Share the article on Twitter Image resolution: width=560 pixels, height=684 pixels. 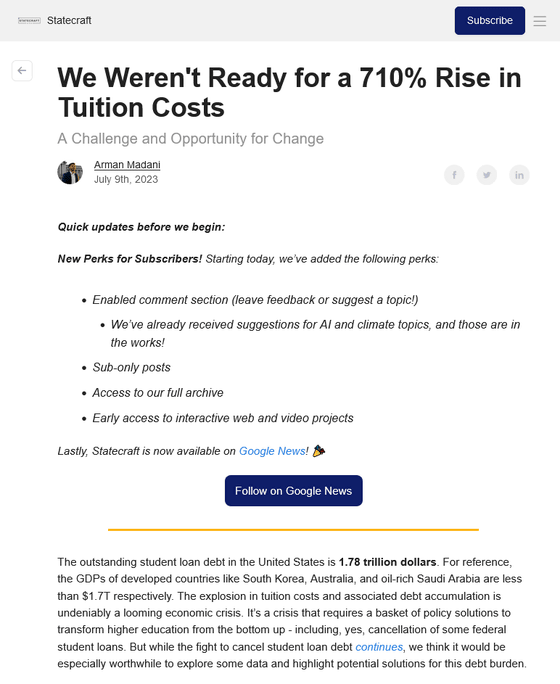tap(487, 175)
